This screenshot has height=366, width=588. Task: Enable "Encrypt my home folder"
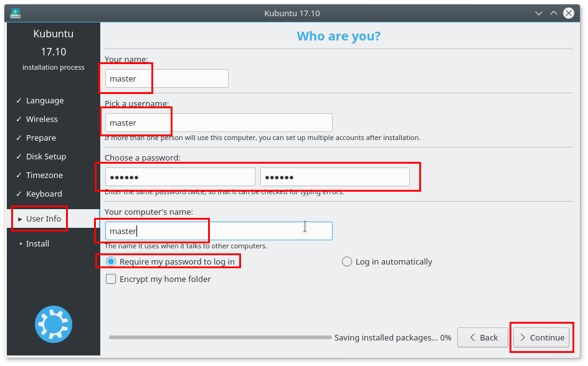click(111, 279)
